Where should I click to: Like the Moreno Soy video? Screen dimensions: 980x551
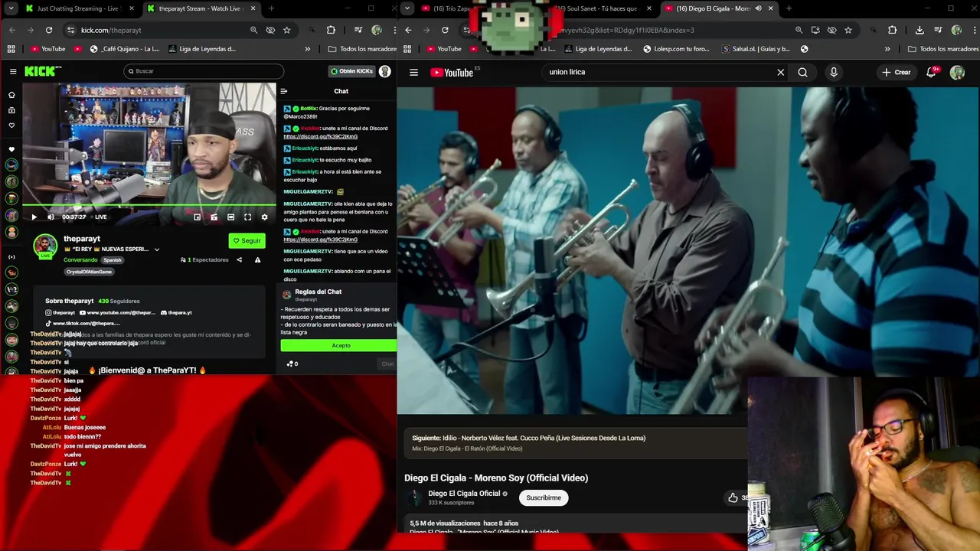733,497
